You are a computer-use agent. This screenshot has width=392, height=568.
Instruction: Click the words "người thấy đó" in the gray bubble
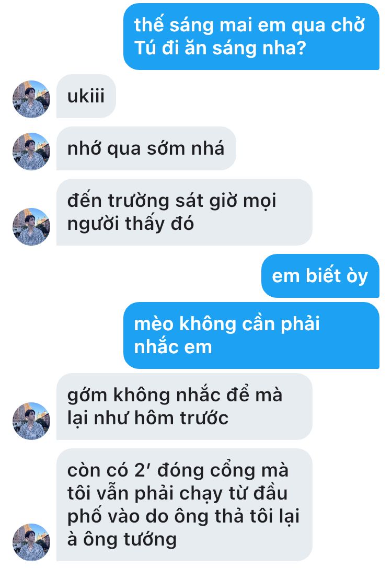(131, 224)
